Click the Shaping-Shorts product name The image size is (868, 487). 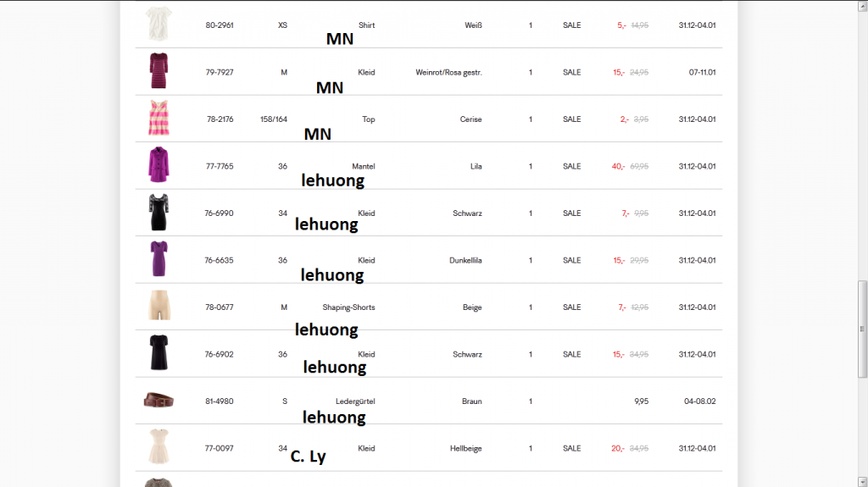point(348,307)
